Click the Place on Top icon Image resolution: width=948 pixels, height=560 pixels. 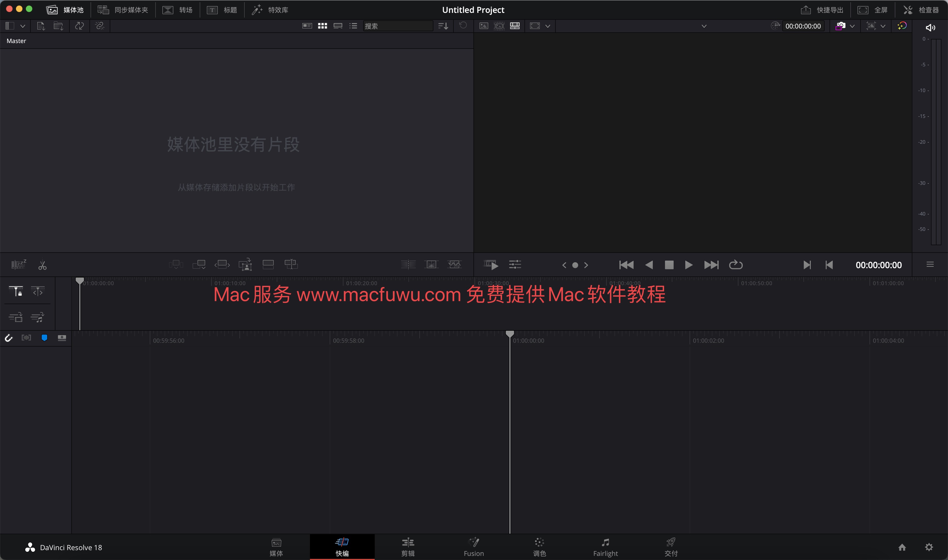pos(268,264)
